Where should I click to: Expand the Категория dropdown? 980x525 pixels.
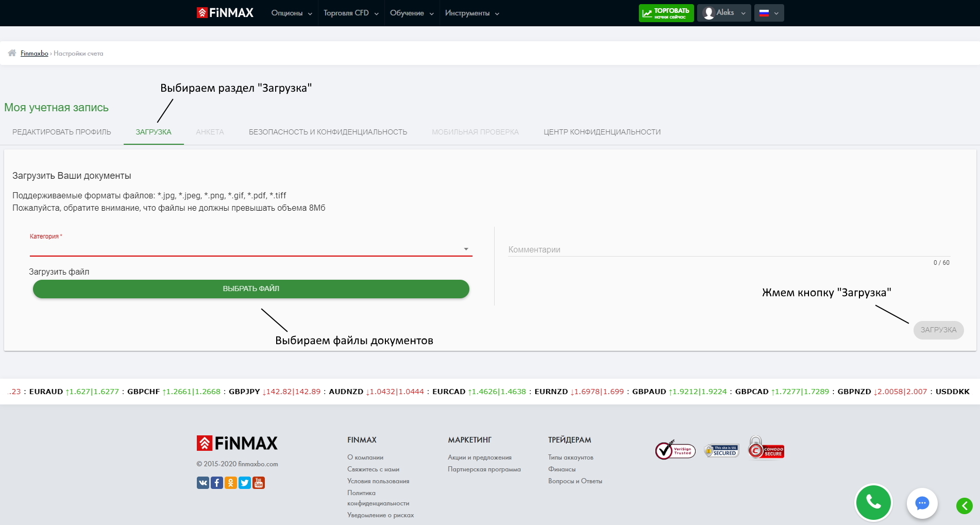tap(250, 249)
